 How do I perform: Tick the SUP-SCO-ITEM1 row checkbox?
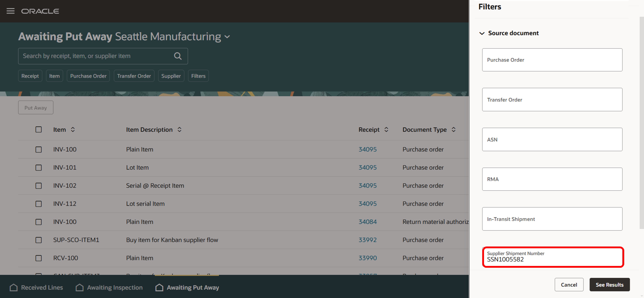pyautogui.click(x=39, y=240)
